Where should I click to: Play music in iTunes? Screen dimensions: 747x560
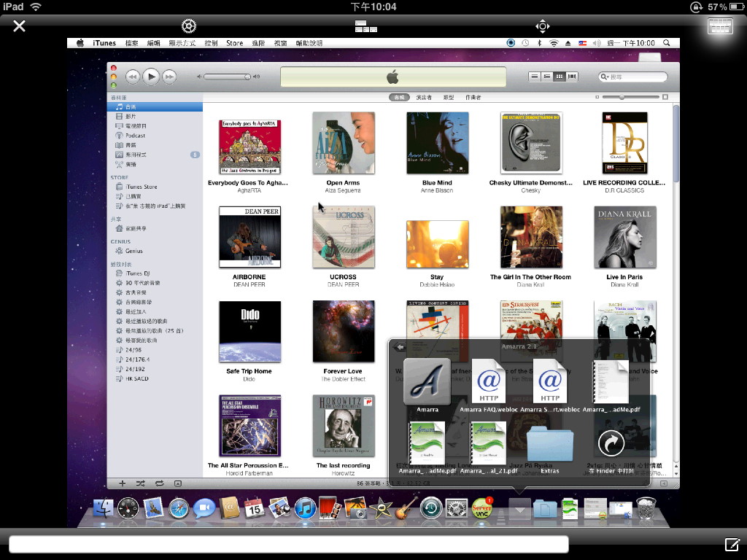coord(151,76)
